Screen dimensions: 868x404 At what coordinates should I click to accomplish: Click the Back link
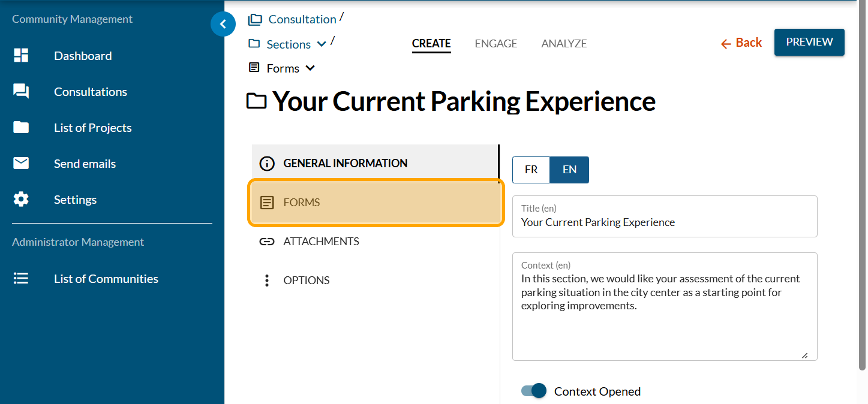[741, 43]
